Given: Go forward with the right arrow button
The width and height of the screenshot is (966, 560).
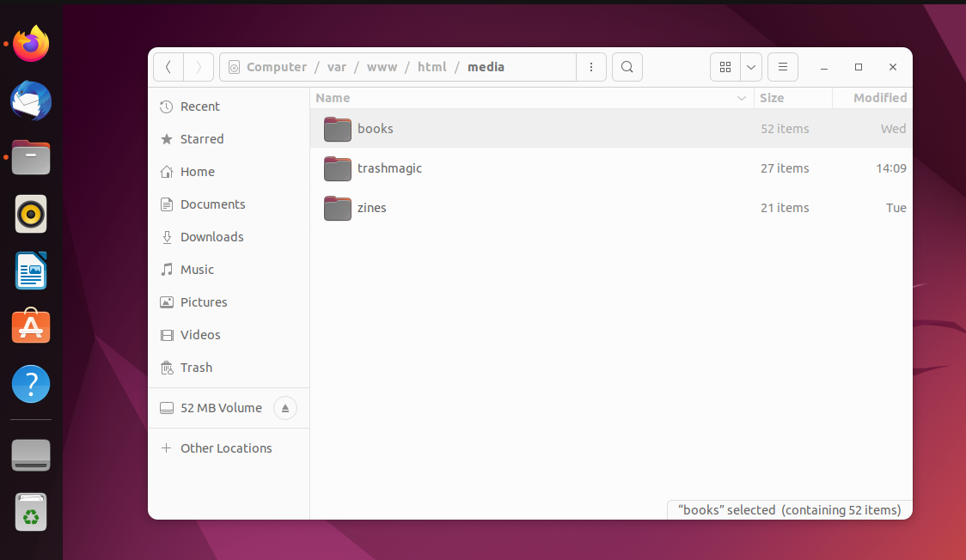Looking at the screenshot, I should coord(199,67).
